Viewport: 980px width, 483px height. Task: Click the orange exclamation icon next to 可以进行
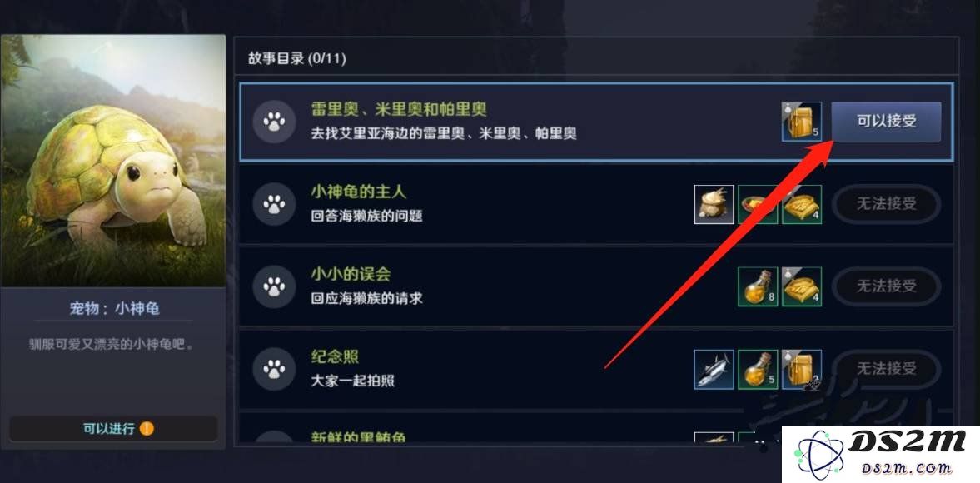click(x=147, y=429)
